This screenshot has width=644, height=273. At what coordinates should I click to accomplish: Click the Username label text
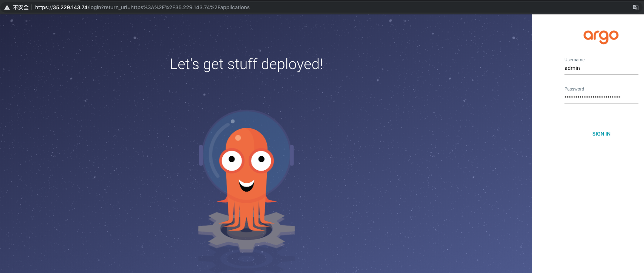click(574, 60)
